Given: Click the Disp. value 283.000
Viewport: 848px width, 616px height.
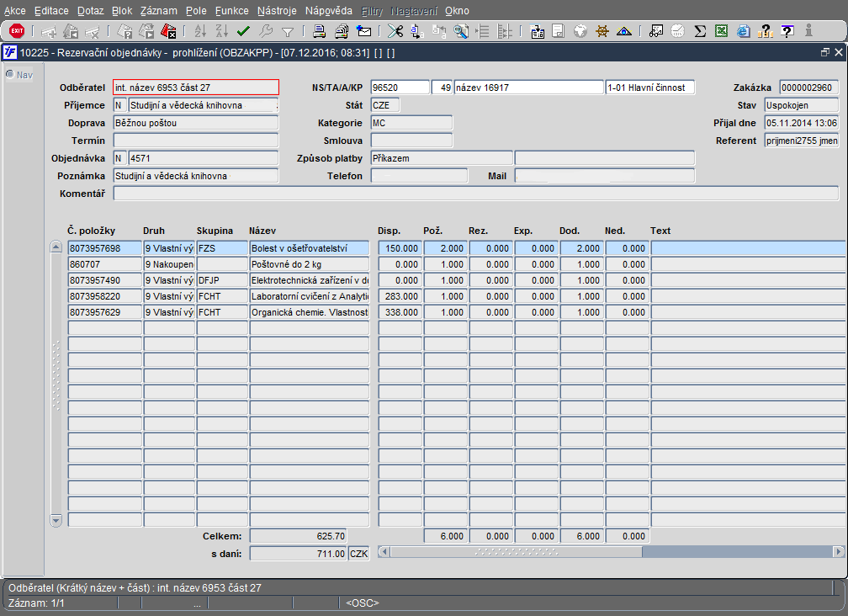Looking at the screenshot, I should click(400, 296).
